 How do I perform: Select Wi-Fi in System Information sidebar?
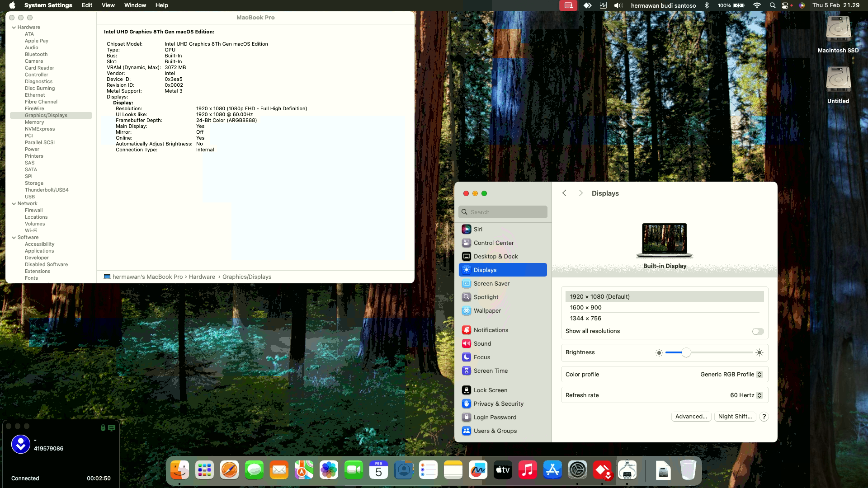tap(31, 230)
